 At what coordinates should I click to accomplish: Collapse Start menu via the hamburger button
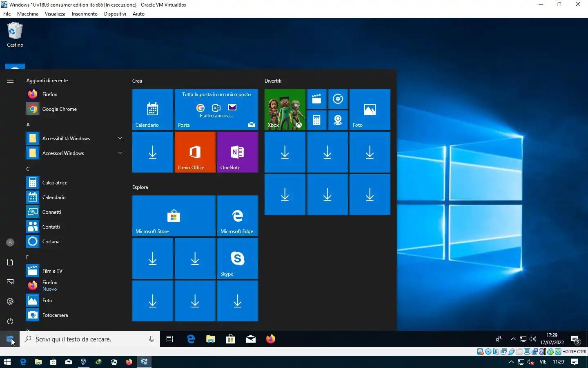[x=10, y=81]
